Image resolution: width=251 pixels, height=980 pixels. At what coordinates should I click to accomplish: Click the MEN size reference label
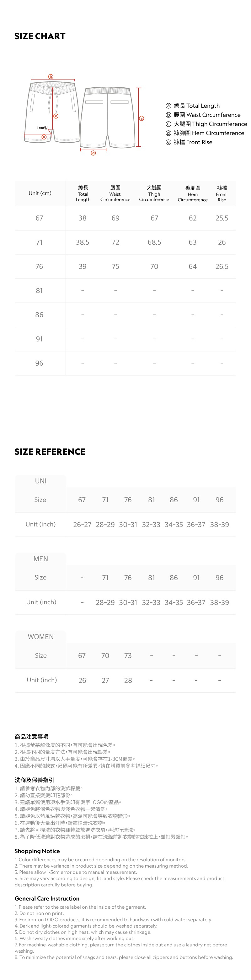(x=41, y=559)
